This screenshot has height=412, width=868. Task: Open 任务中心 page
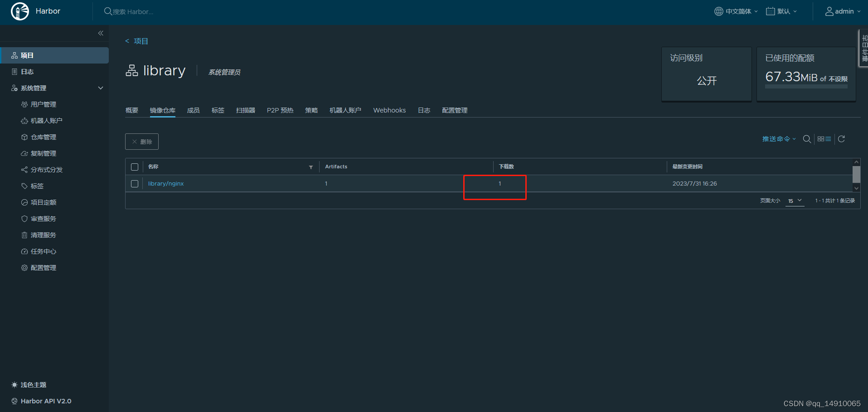(44, 251)
